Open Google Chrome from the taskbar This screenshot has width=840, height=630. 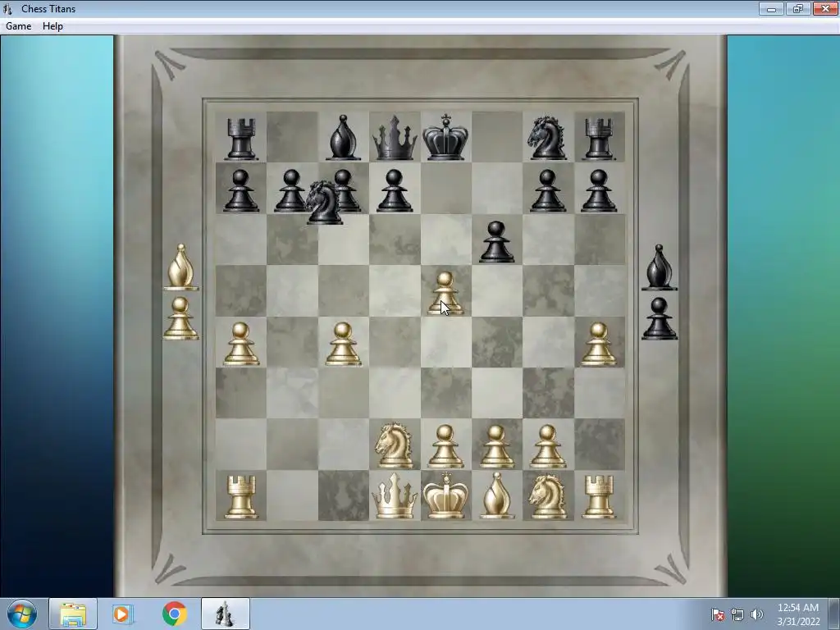point(174,614)
